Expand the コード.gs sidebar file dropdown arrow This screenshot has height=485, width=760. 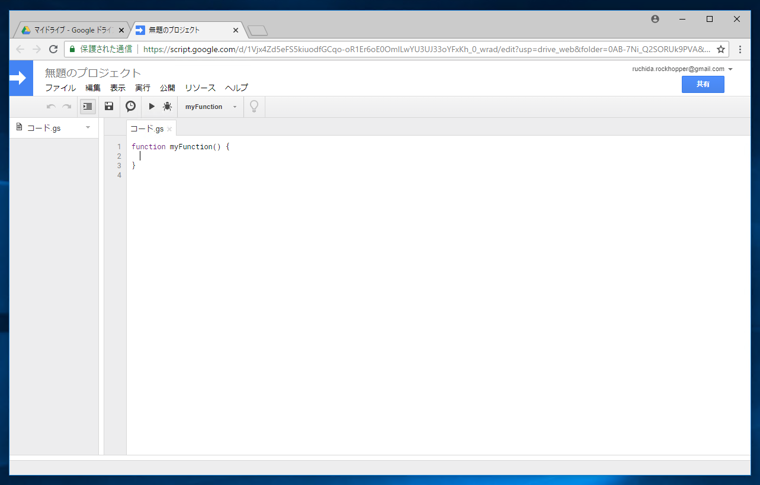88,127
